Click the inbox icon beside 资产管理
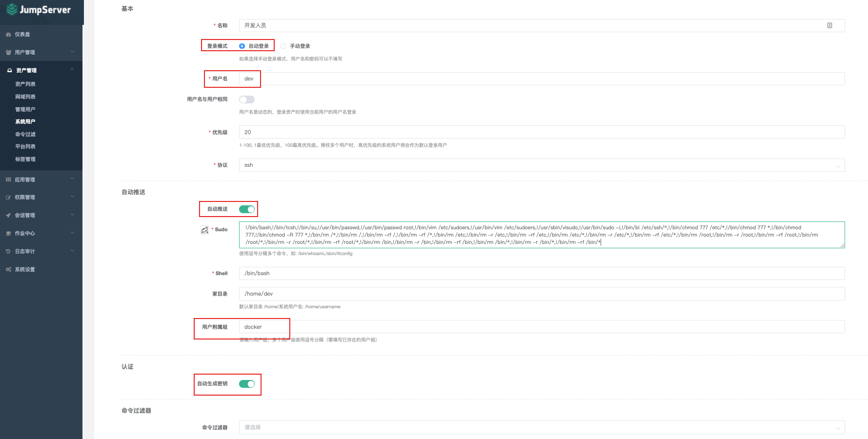This screenshot has height=439, width=868. pyautogui.click(x=9, y=70)
